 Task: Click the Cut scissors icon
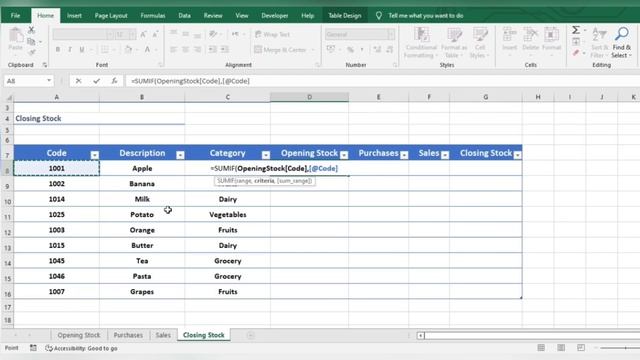(31, 30)
